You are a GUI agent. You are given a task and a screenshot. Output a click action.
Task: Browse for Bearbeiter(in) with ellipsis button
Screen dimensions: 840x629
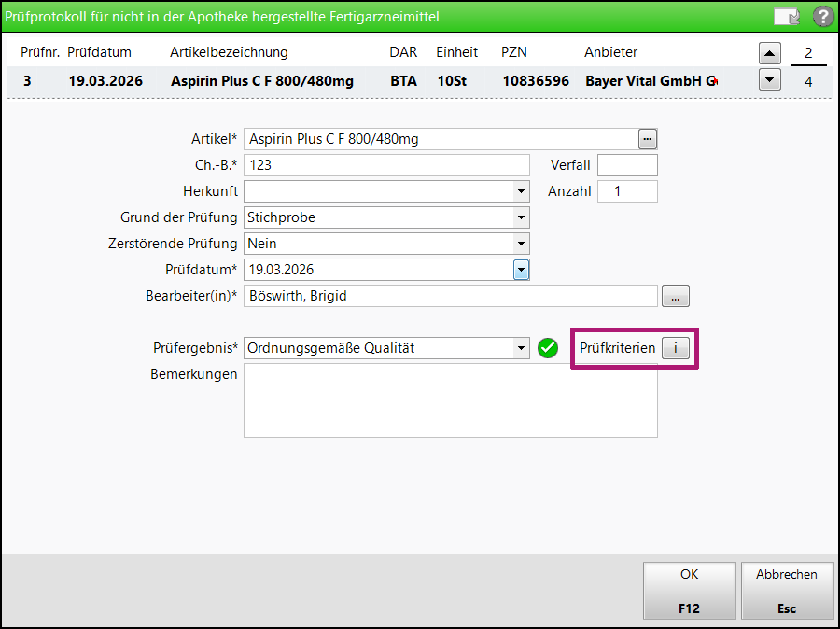tap(676, 296)
